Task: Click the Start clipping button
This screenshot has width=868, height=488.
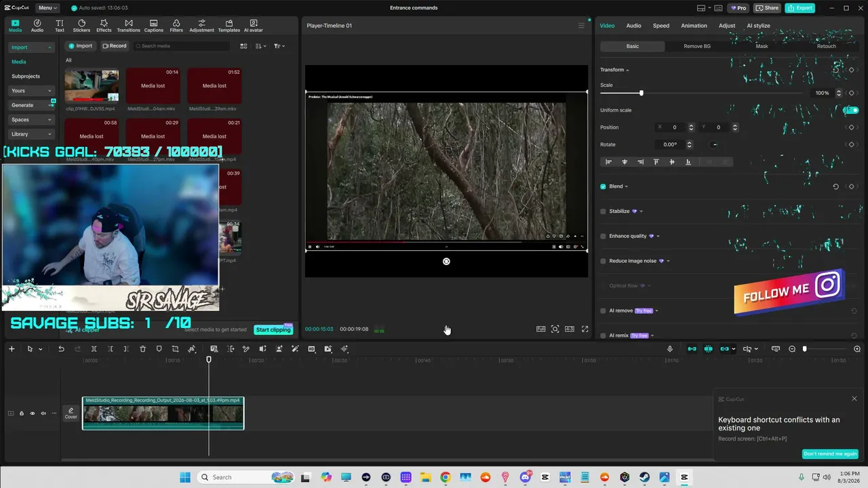Action: click(273, 329)
